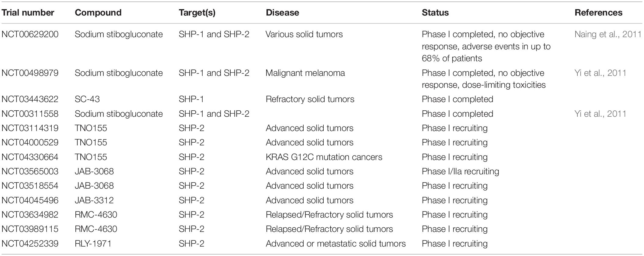Select the Compound column header
This screenshot has height=256, width=644.
(98, 12)
